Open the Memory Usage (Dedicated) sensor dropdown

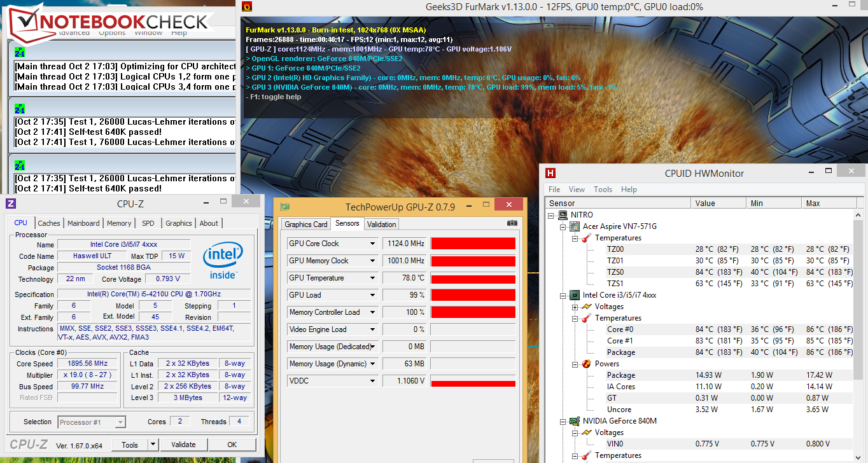(x=373, y=347)
